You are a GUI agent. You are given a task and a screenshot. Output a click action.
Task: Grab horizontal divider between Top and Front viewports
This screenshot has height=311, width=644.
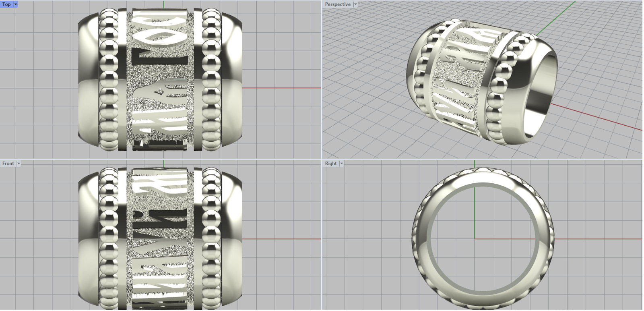pyautogui.click(x=161, y=159)
